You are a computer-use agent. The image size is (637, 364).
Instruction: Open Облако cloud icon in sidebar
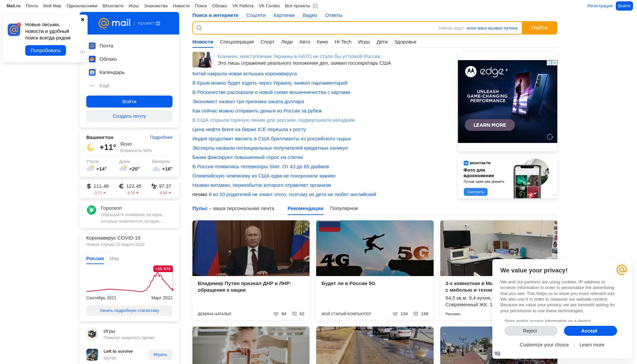pos(92,59)
